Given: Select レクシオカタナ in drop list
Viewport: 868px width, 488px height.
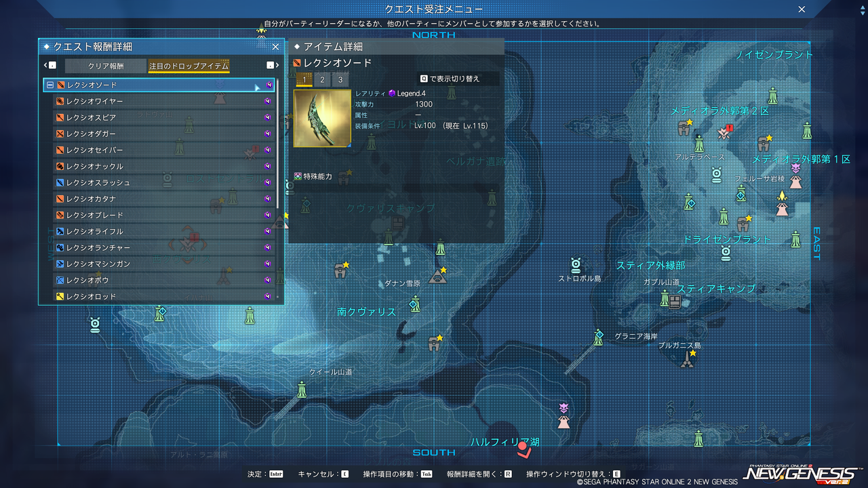Looking at the screenshot, I should pos(164,199).
